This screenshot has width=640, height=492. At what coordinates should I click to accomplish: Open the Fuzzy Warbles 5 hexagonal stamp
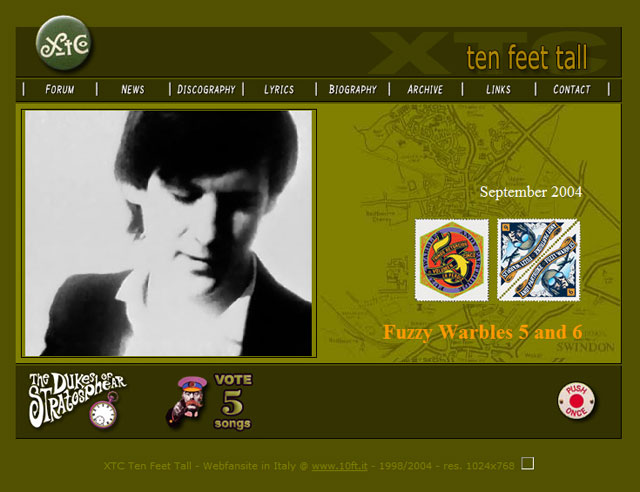point(452,260)
